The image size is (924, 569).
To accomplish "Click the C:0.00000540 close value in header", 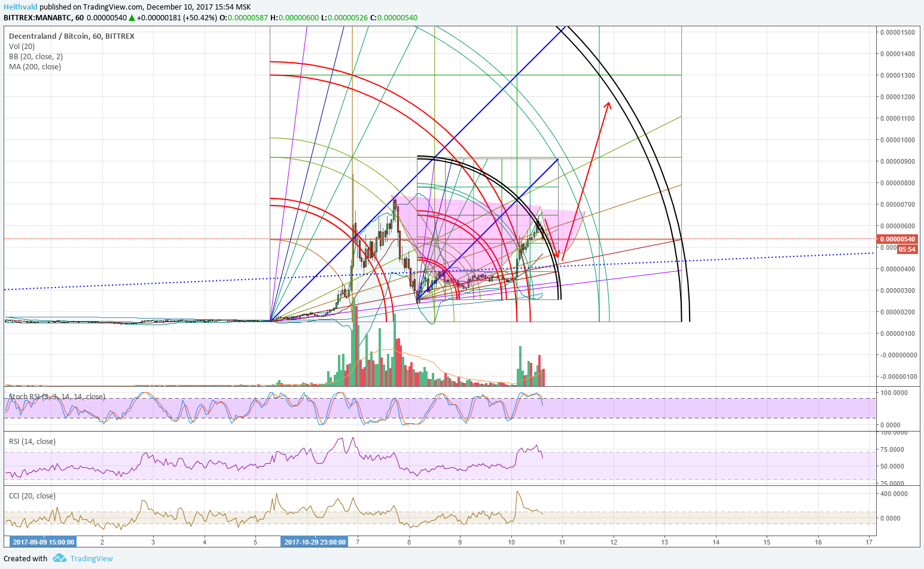I will [x=394, y=18].
